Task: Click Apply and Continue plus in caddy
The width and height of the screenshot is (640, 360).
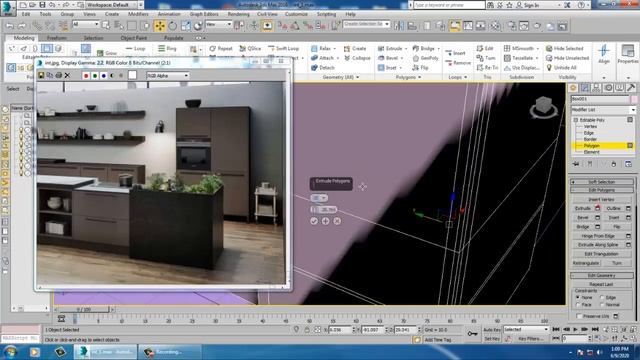Action: [325, 221]
